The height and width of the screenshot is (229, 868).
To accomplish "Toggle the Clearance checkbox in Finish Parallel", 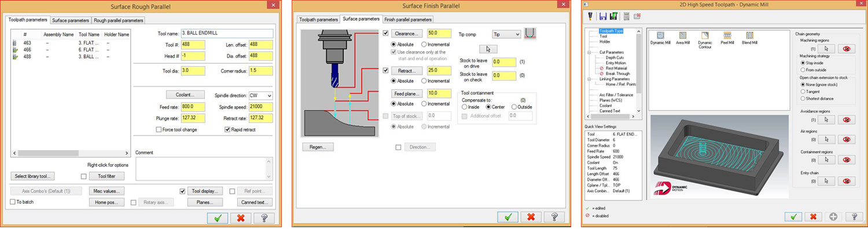I will coord(386,33).
